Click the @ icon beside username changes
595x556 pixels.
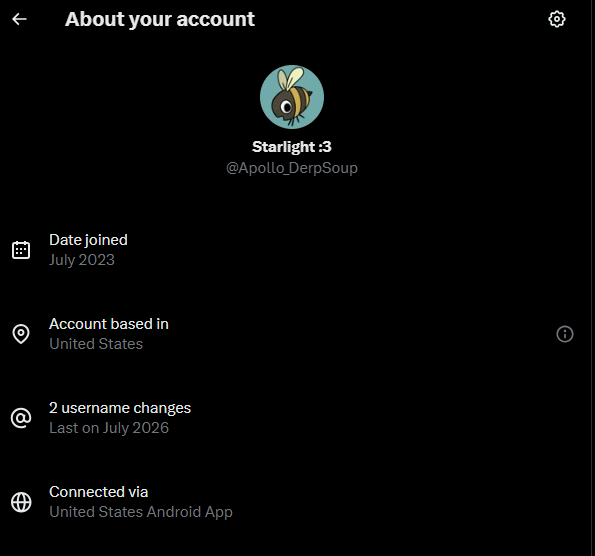(21, 418)
